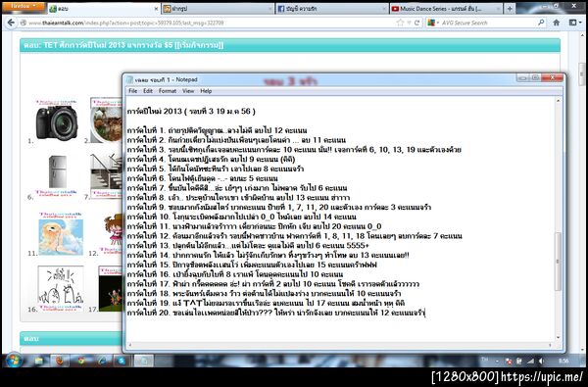Switch to the Music Dance Series YouTube tab

pos(446,9)
